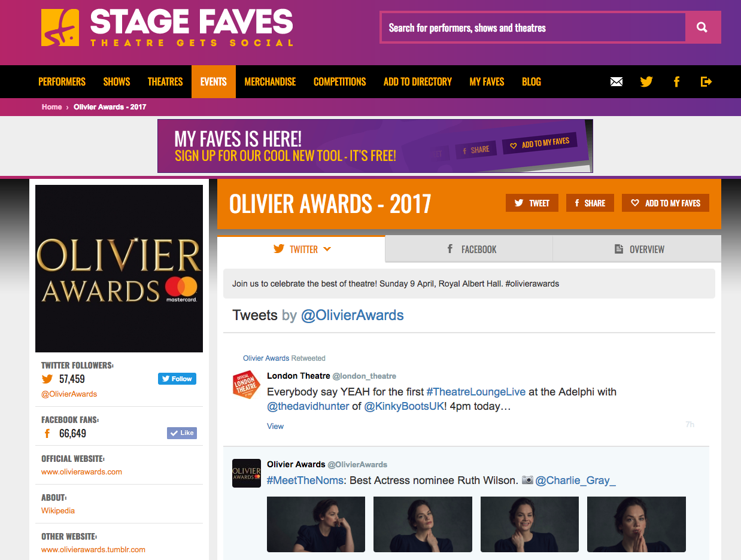The height and width of the screenshot is (560, 741).
Task: Switch to the Twitter tab
Action: (301, 249)
